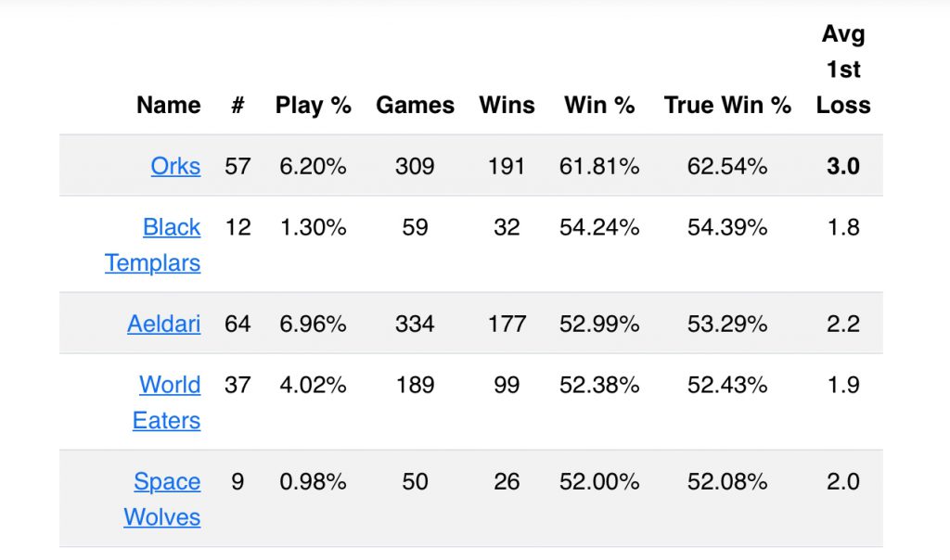Select the Orks 61.81% win cell
This screenshot has width=950, height=560.
tap(599, 167)
